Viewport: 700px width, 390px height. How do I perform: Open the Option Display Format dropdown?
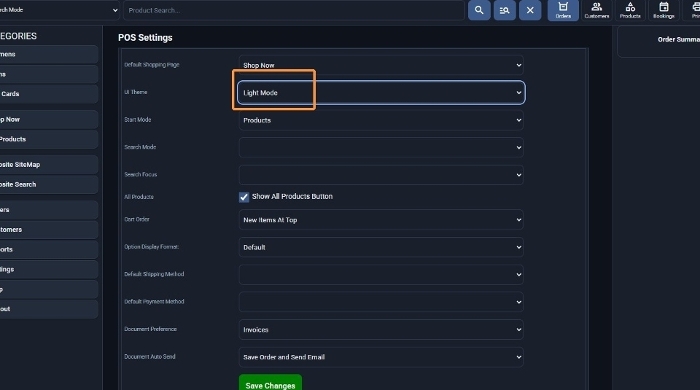click(381, 247)
